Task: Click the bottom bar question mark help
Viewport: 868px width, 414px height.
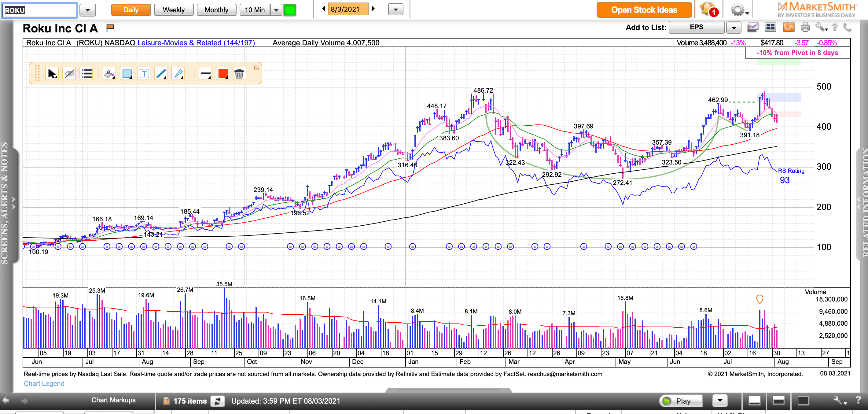Action: pos(858,400)
